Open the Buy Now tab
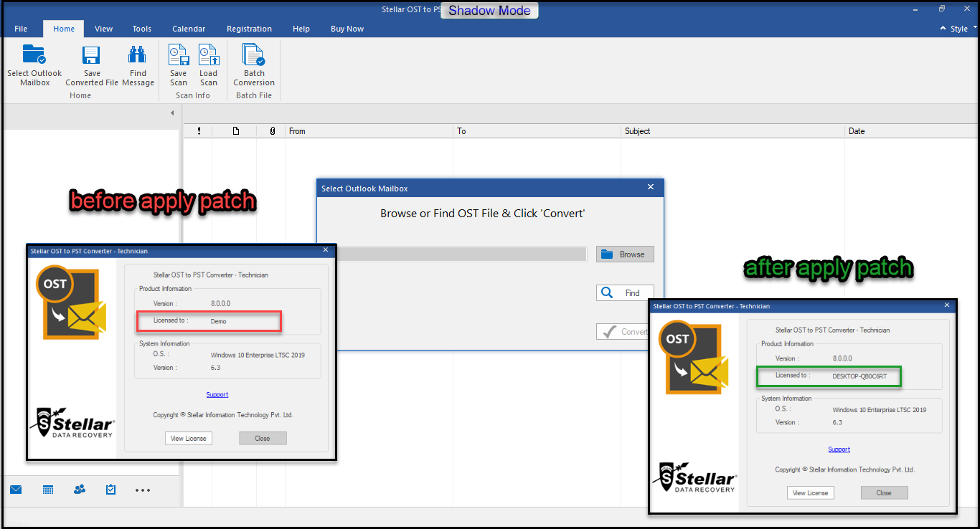The height and width of the screenshot is (529, 980). pos(347,29)
